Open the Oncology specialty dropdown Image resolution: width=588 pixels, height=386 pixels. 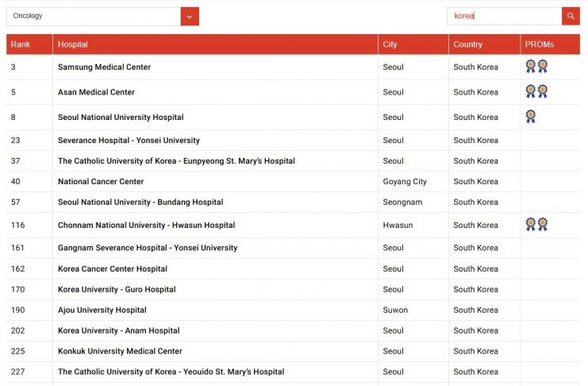[x=94, y=16]
